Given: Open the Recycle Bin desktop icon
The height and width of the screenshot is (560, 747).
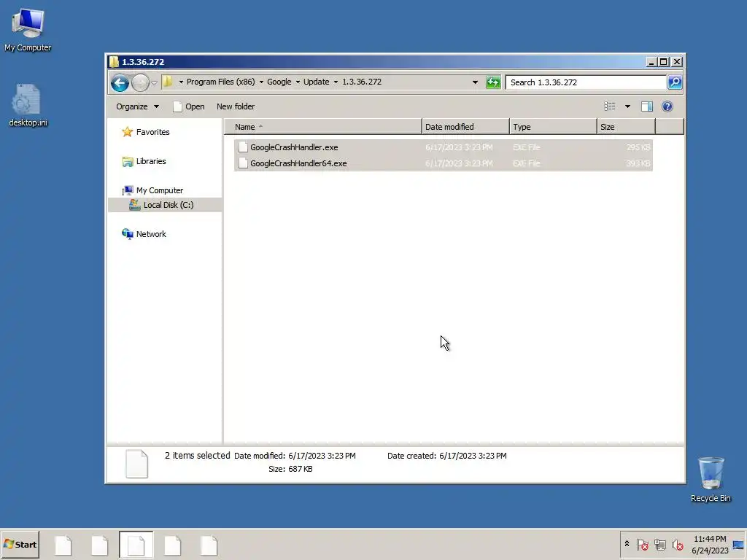Looking at the screenshot, I should (x=711, y=479).
